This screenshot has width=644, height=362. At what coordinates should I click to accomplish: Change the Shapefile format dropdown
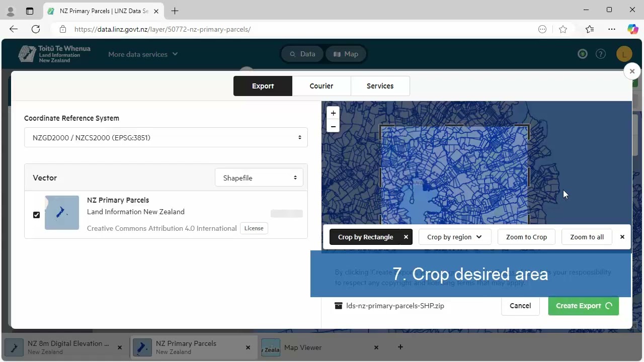[x=259, y=177]
